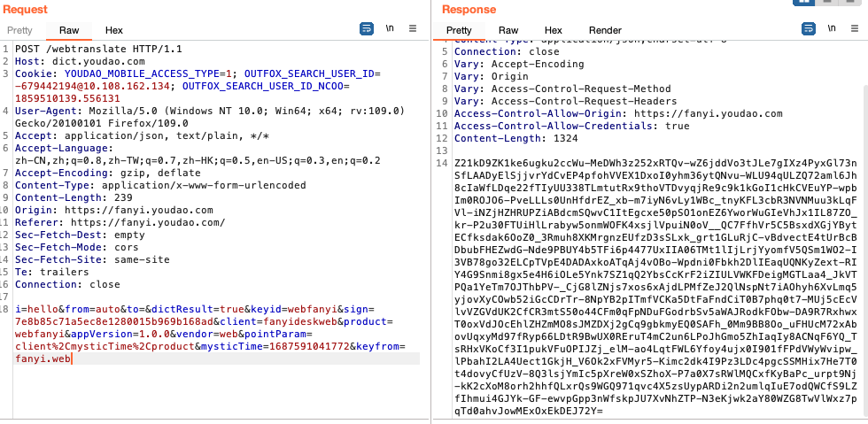Switch to the top-bottom layout icon
Screen dimensions: 868x424
[x=829, y=3]
